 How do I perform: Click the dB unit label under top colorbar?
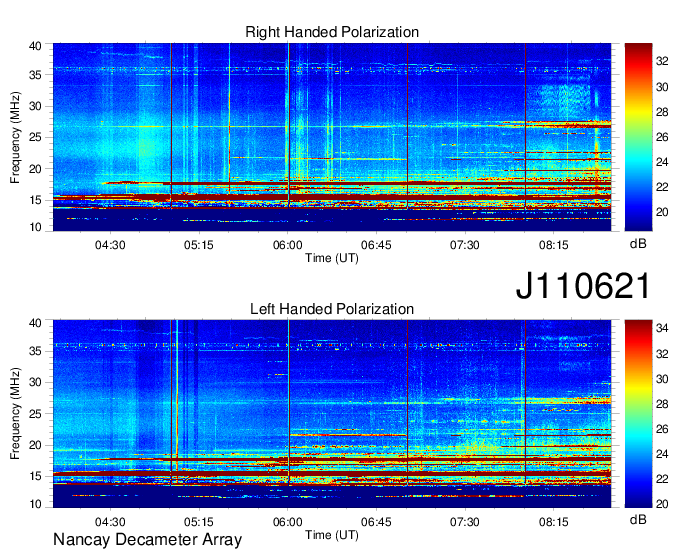pos(638,244)
